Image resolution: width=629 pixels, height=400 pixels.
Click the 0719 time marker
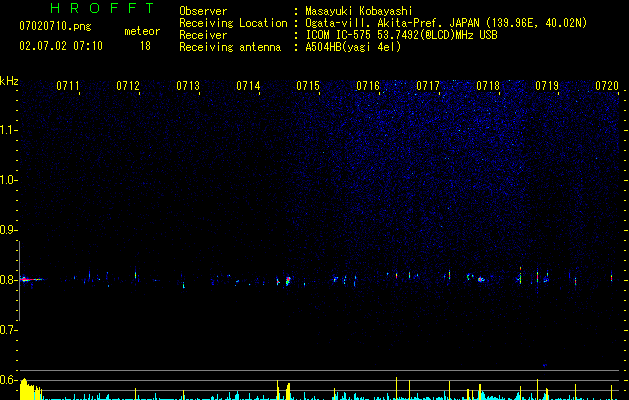(x=547, y=86)
